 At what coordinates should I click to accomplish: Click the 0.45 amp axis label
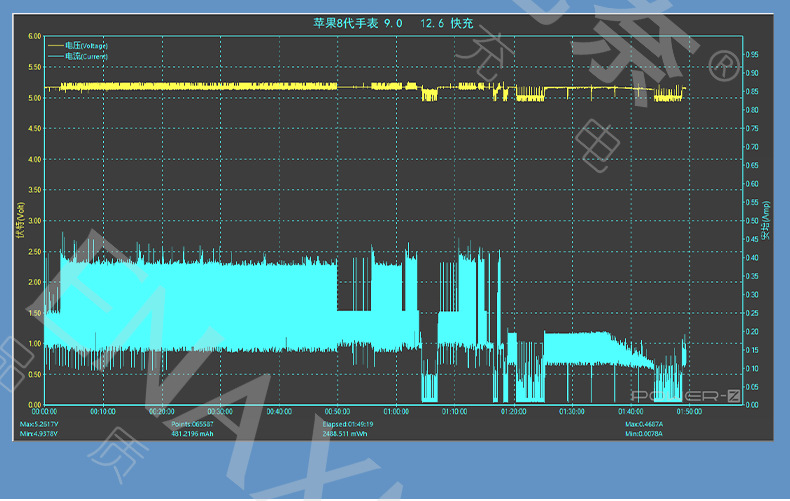tap(752, 239)
